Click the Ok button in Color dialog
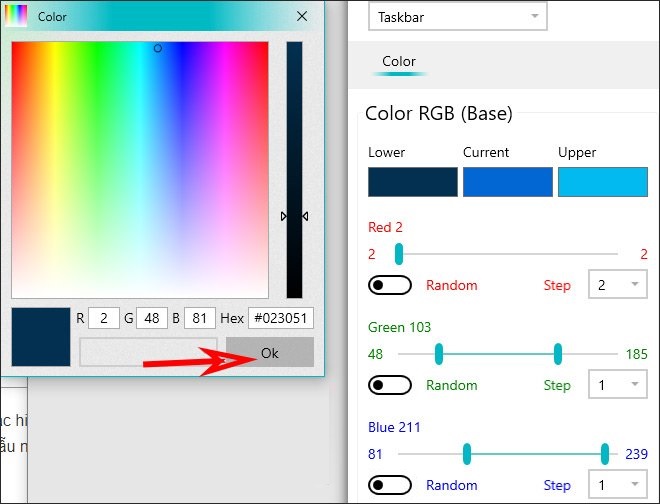 pyautogui.click(x=269, y=352)
